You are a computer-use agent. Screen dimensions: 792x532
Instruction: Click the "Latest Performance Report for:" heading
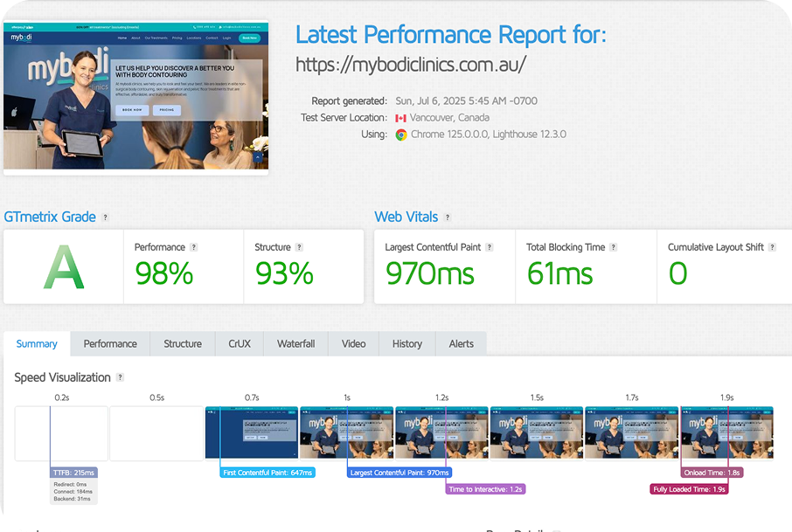pyautogui.click(x=450, y=35)
